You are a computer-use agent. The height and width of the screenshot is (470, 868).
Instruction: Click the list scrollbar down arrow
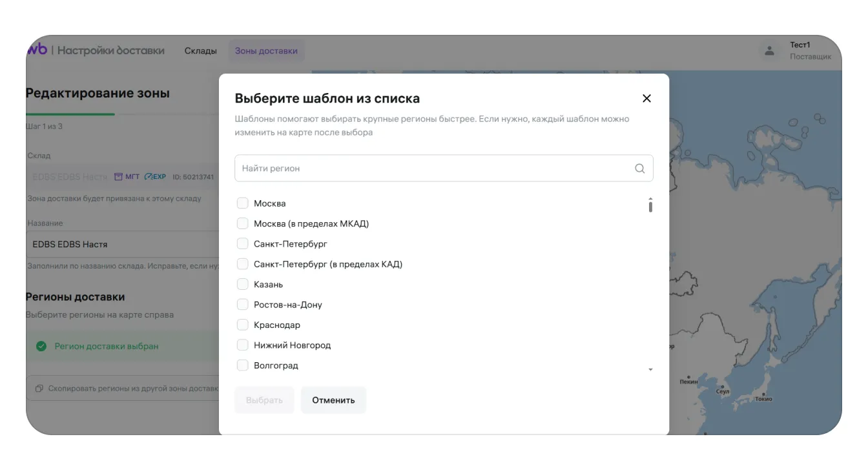(650, 369)
